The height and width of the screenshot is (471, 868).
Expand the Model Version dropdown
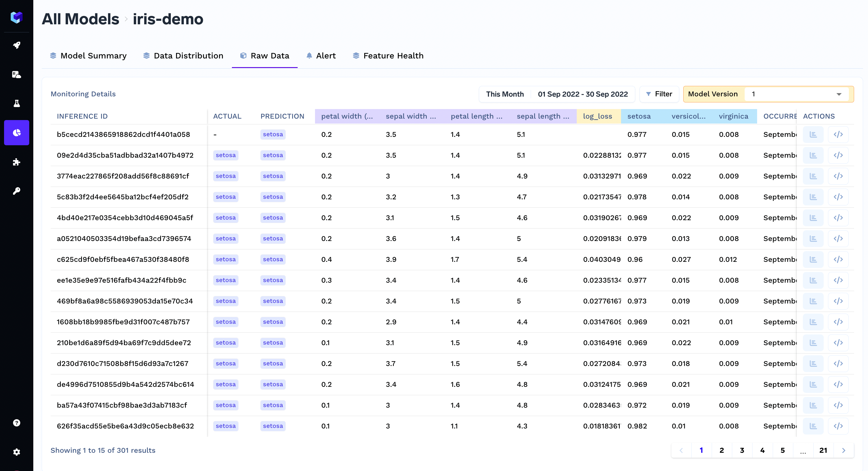(839, 94)
